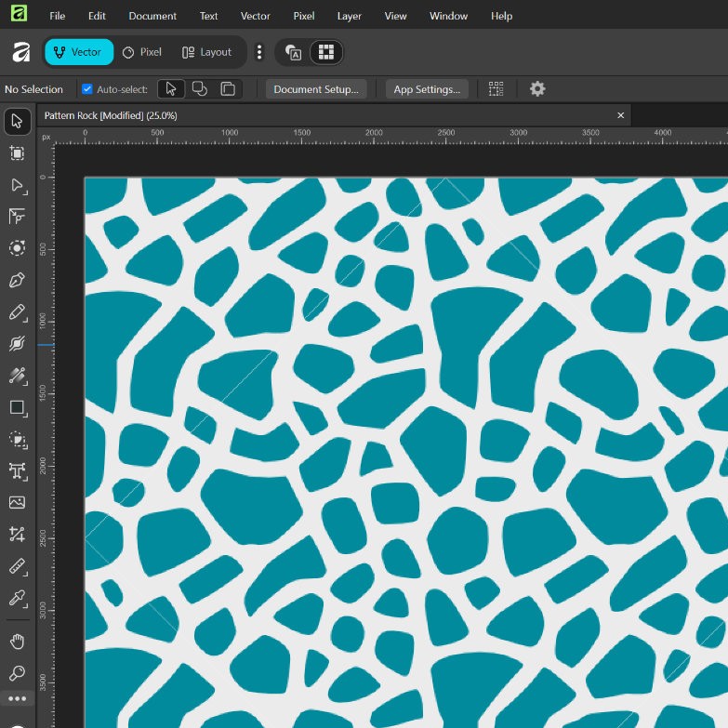
Task: Choose the Node tool
Action: pos(17,185)
